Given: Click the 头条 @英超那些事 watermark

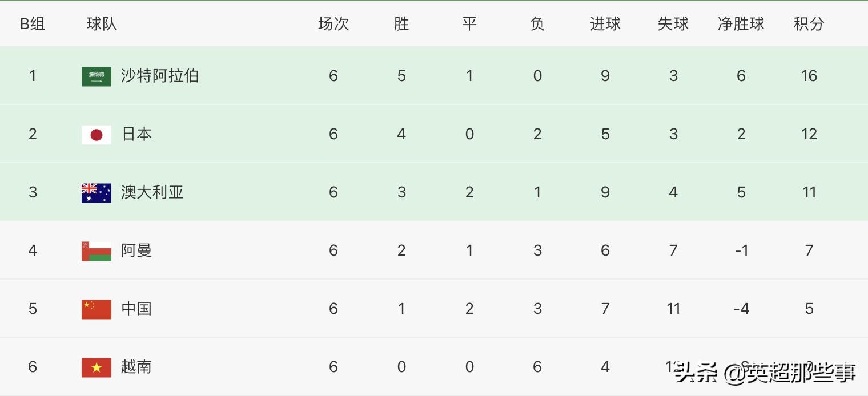Looking at the screenshot, I should tap(765, 373).
